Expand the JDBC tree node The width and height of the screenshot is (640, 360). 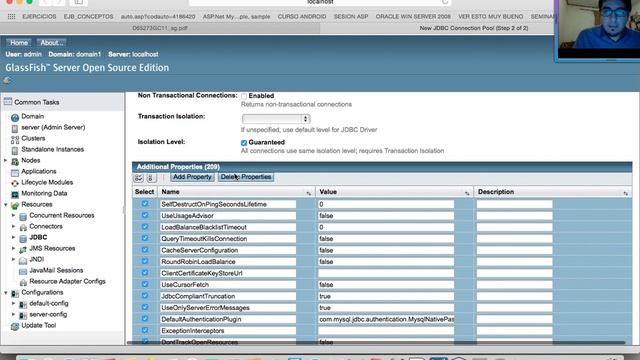tap(13, 237)
